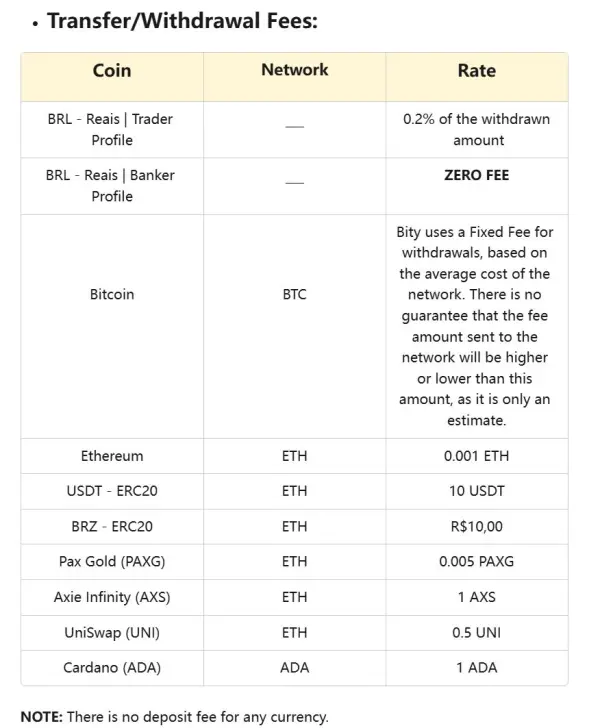The image size is (600, 728).
Task: Click the BRL Reais Banker Profile cell
Action: (112, 186)
